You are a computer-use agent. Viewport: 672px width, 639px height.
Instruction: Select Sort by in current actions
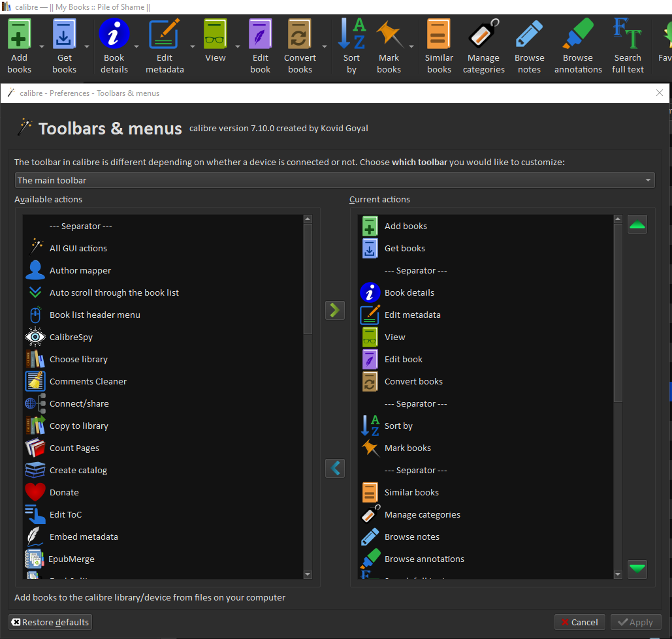click(486, 426)
